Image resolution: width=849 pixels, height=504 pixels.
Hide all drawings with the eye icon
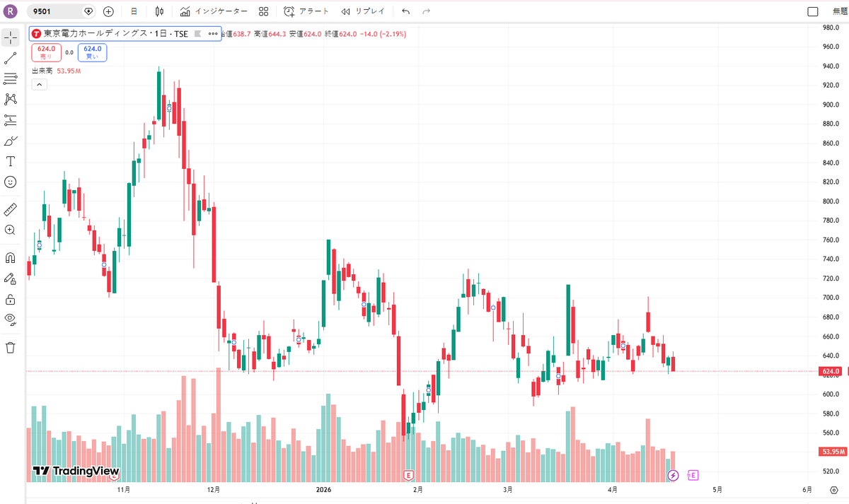point(11,318)
